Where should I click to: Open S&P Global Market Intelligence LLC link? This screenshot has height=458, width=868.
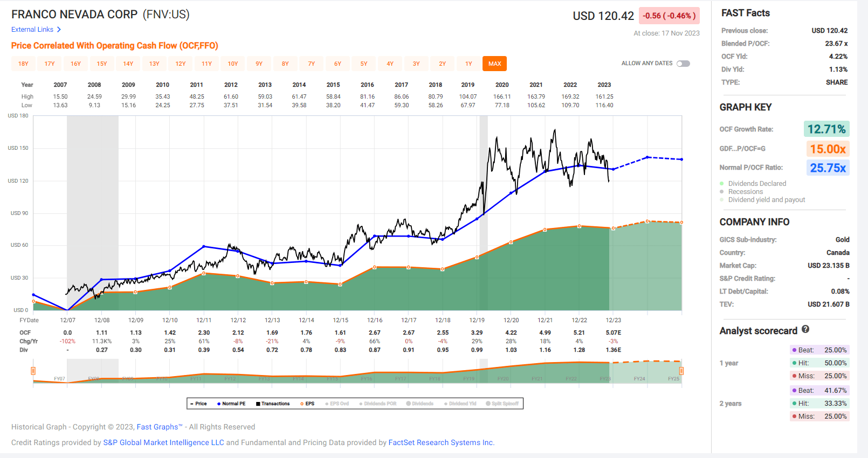pyautogui.click(x=163, y=442)
